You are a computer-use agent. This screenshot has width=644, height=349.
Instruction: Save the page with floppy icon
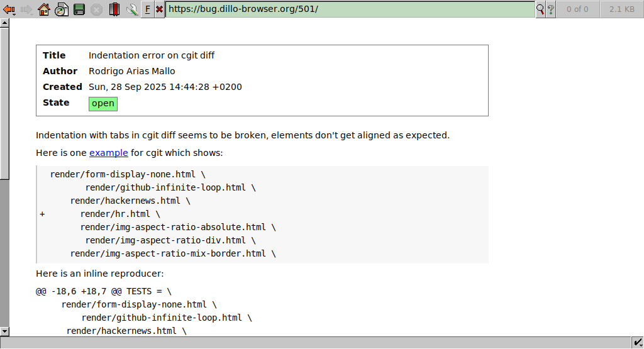[x=79, y=9]
